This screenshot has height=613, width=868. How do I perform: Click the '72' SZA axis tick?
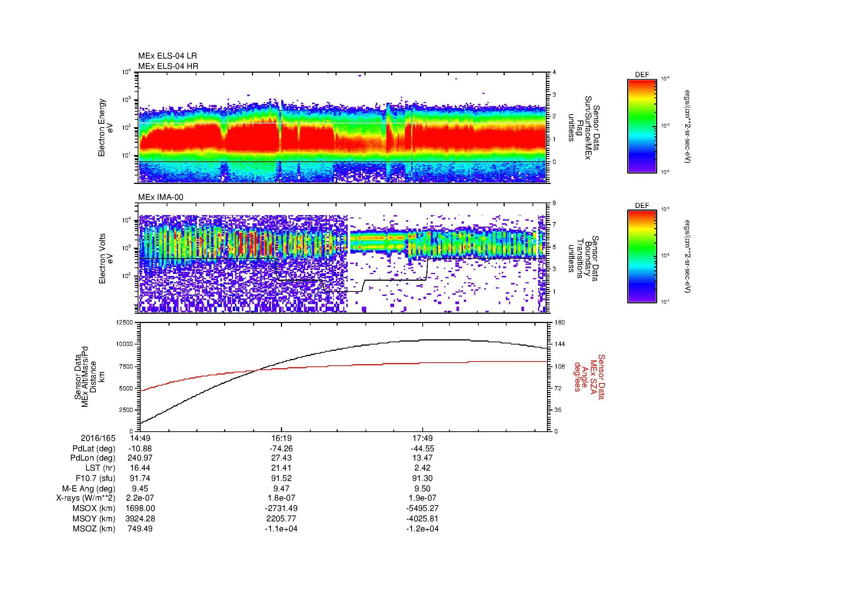click(558, 388)
